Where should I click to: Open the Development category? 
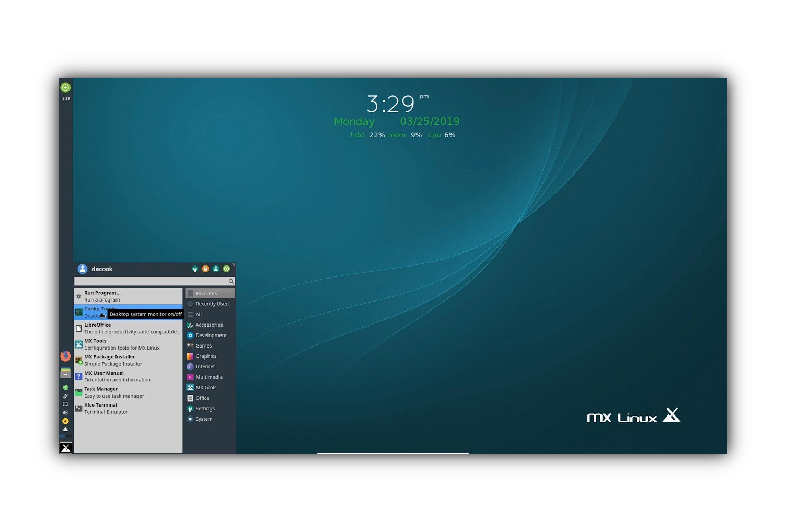click(210, 336)
